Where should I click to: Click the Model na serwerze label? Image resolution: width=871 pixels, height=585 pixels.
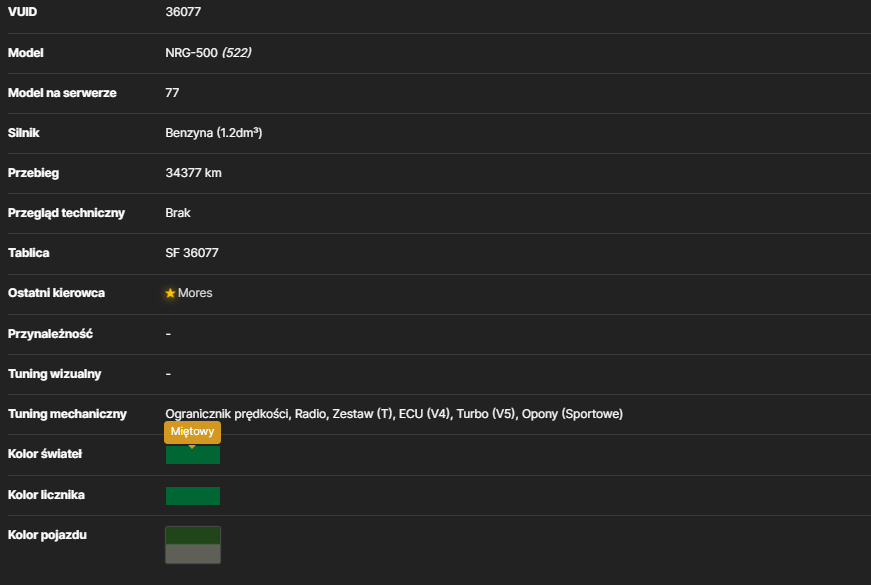pyautogui.click(x=62, y=93)
